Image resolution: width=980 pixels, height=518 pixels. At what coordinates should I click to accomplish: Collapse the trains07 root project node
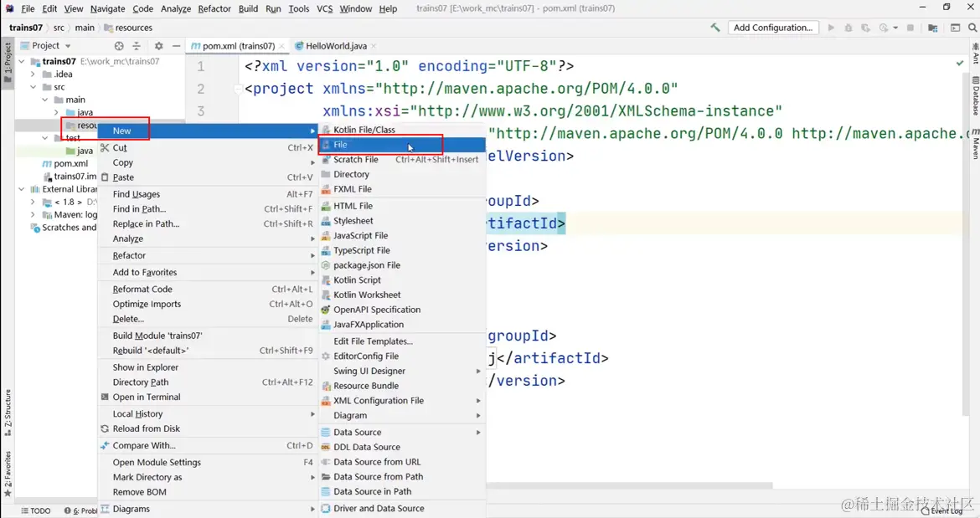pyautogui.click(x=22, y=62)
